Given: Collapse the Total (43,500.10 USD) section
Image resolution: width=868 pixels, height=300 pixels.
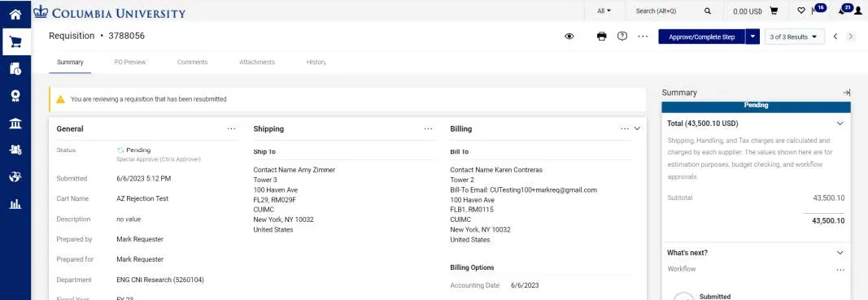Looking at the screenshot, I should click(840, 124).
